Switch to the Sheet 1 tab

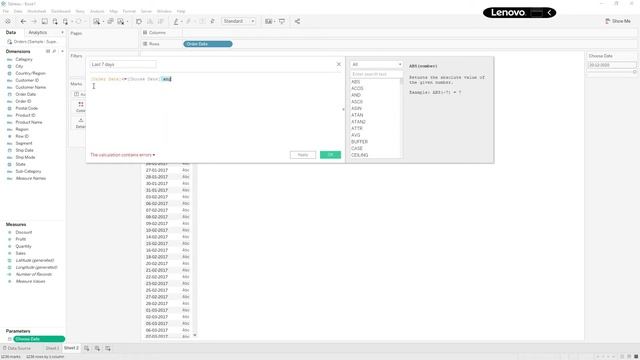(52, 348)
